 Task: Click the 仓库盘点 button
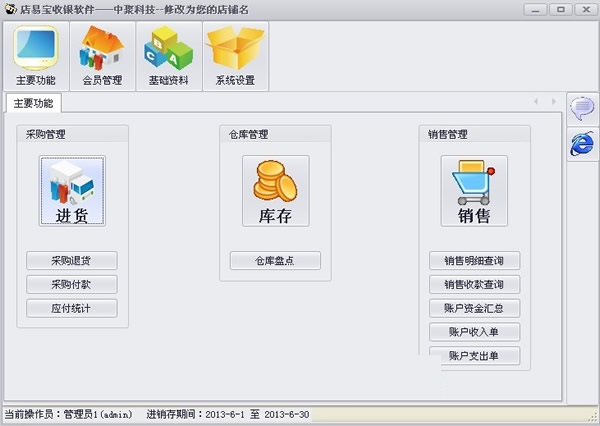point(275,261)
